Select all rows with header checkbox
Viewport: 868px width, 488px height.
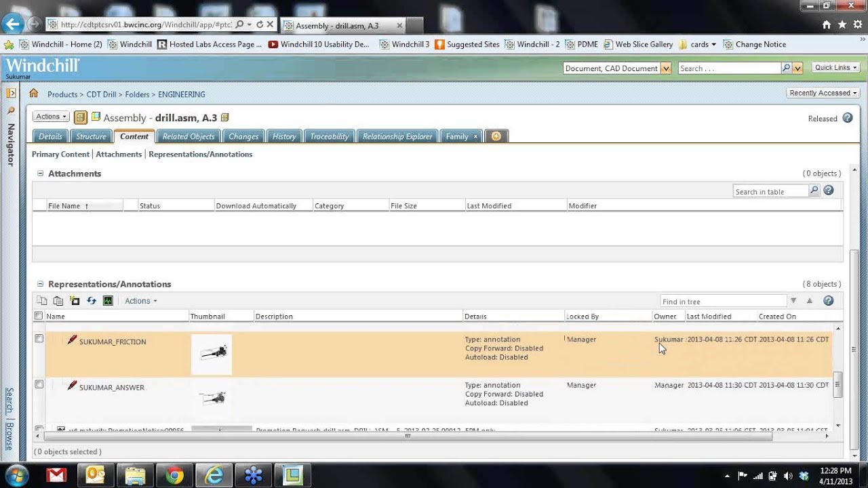coord(39,316)
